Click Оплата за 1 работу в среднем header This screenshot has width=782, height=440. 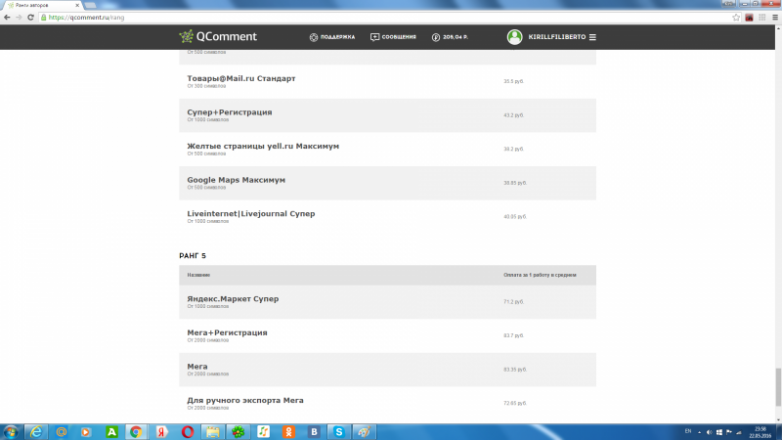point(540,275)
